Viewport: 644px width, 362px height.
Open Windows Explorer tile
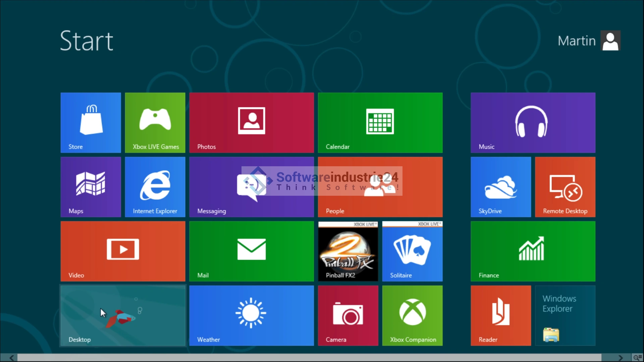coord(565,316)
